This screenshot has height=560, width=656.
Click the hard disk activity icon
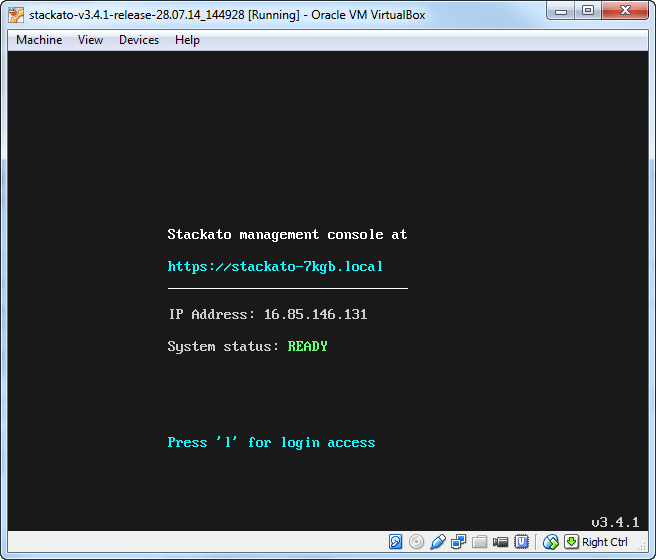[395, 542]
